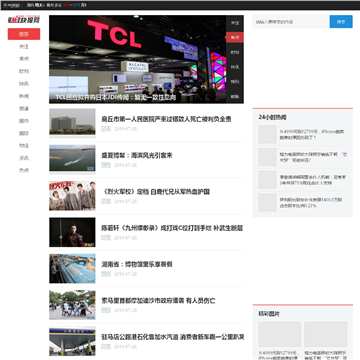Open 关注 in the left sidebar
The width and height of the screenshot is (360, 360).
[24, 46]
